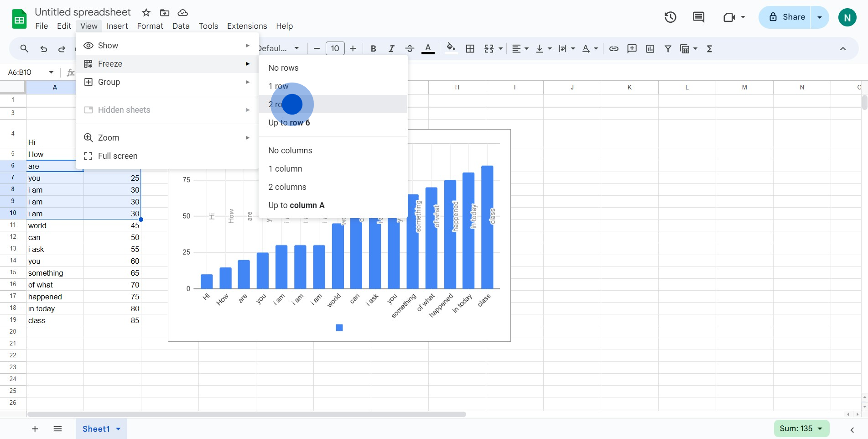Select column H header
This screenshot has height=439, width=868.
coord(457,87)
